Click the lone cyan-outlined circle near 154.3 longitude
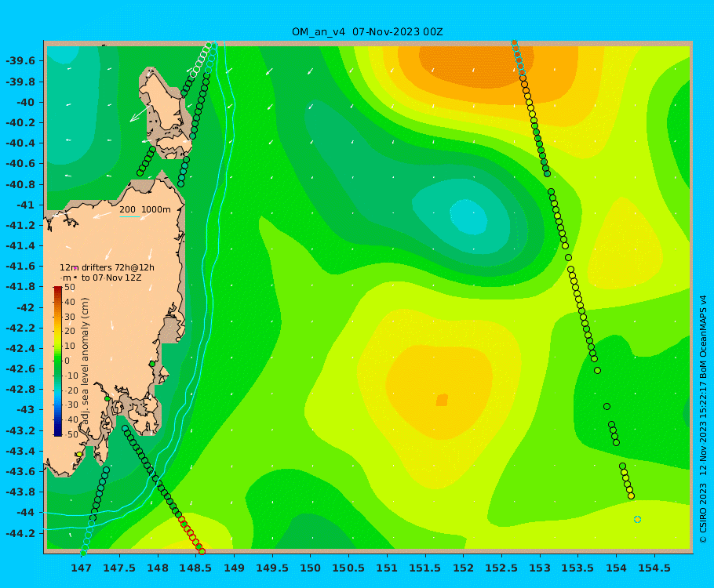 click(x=637, y=519)
